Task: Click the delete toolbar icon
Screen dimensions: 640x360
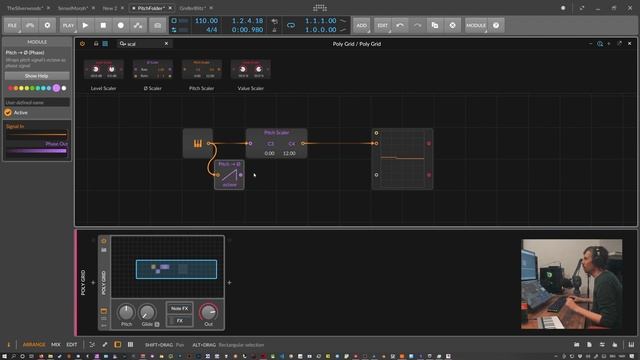Action: coord(452,25)
